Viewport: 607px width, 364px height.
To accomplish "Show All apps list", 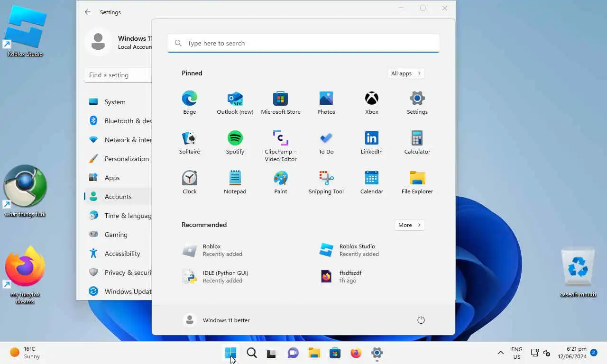I will 406,73.
